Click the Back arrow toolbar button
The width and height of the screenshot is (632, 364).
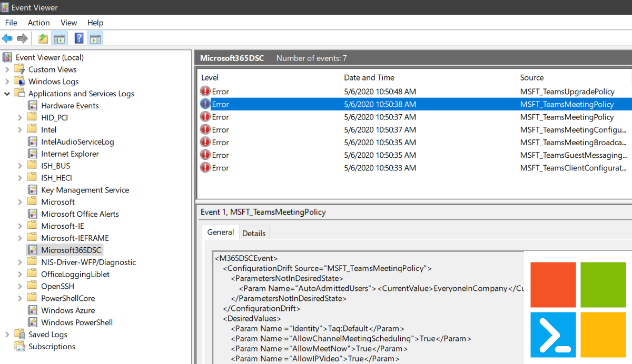(7, 38)
